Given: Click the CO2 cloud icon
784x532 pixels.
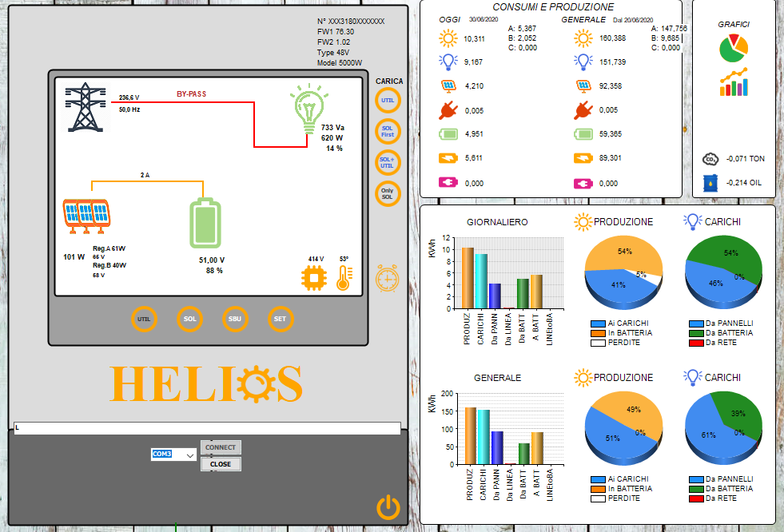Looking at the screenshot, I should (x=710, y=159).
